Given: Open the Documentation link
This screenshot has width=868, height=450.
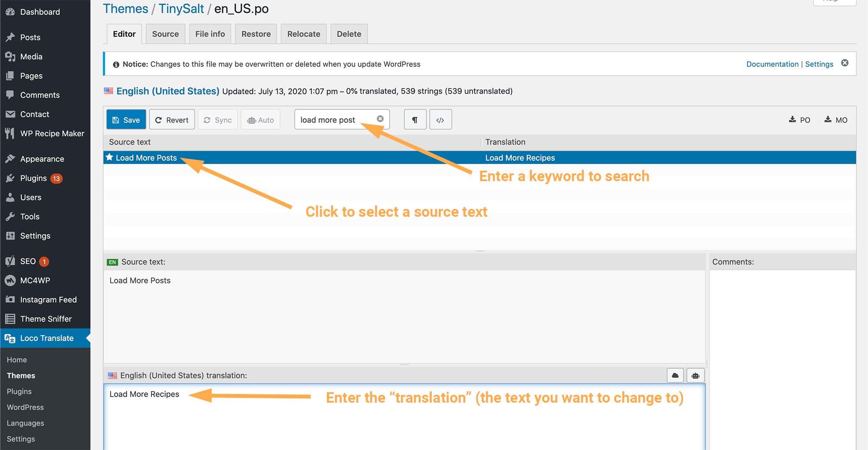Looking at the screenshot, I should click(772, 64).
